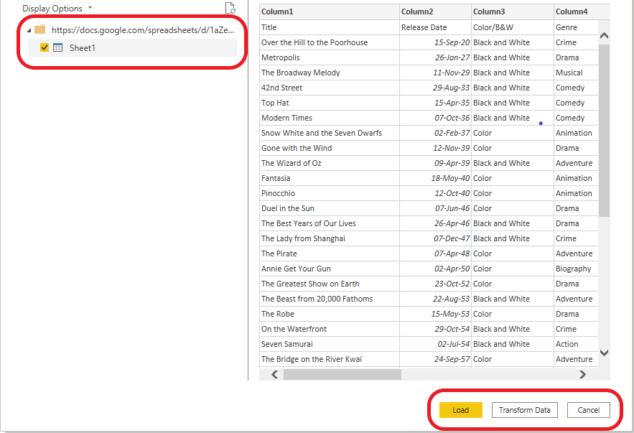Click the Load button
Image resolution: width=634 pixels, height=433 pixels.
tap(461, 410)
